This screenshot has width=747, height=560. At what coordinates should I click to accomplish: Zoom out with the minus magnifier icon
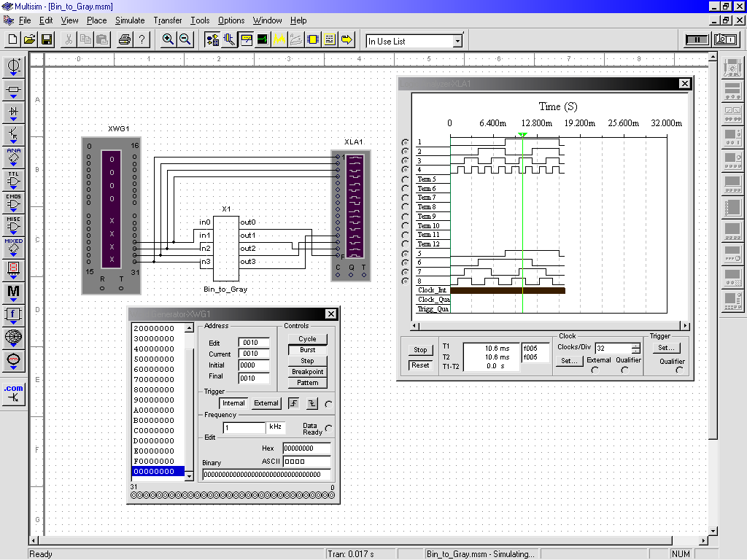pos(185,39)
